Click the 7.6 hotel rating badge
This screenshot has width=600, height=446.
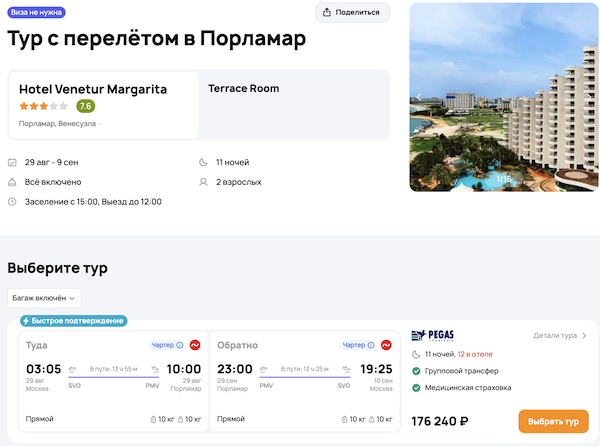pyautogui.click(x=86, y=106)
